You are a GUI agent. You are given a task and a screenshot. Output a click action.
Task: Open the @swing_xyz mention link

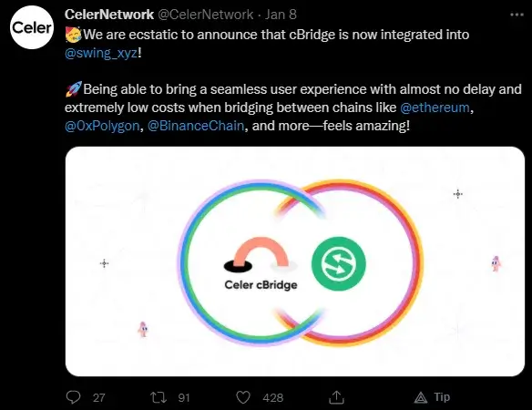(x=101, y=53)
